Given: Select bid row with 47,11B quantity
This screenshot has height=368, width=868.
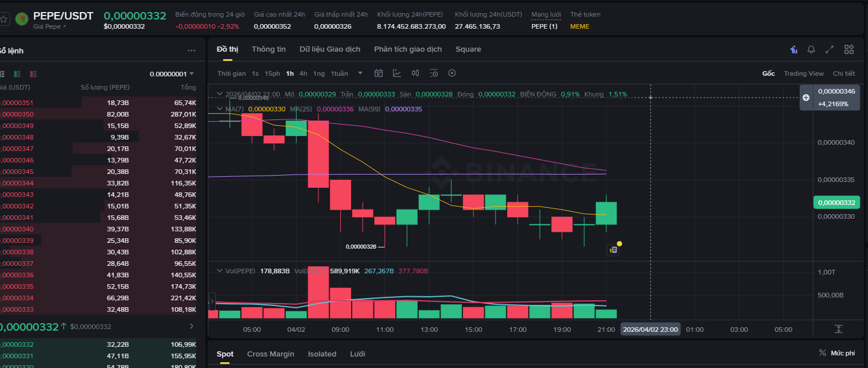Looking at the screenshot, I should click(x=98, y=356).
